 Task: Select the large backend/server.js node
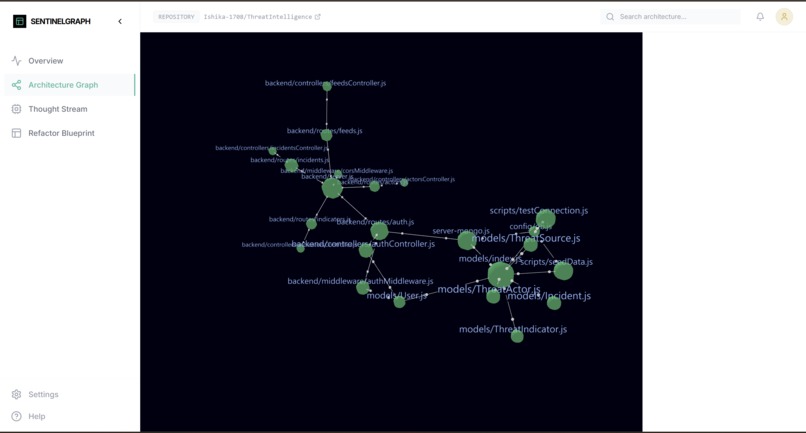point(332,188)
